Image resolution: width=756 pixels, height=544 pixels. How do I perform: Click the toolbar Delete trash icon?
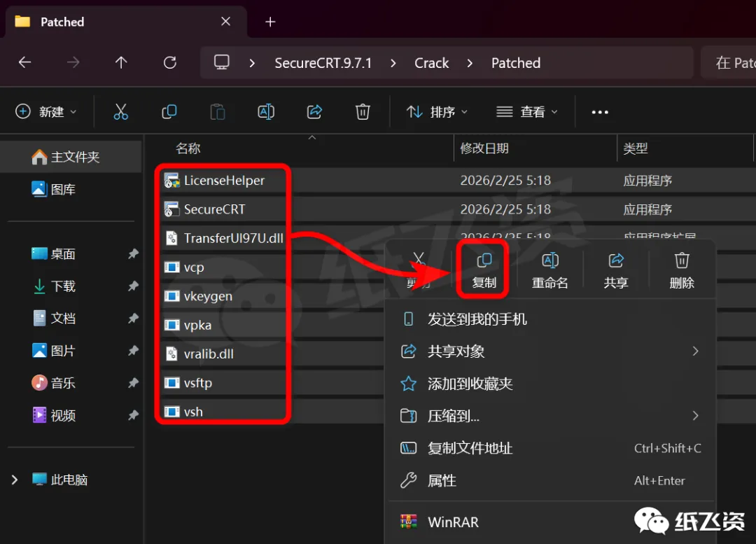click(x=363, y=112)
